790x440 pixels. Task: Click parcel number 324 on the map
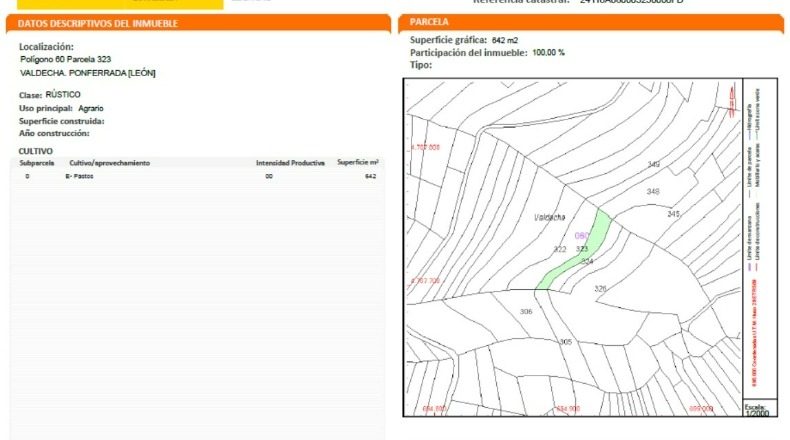point(587,262)
